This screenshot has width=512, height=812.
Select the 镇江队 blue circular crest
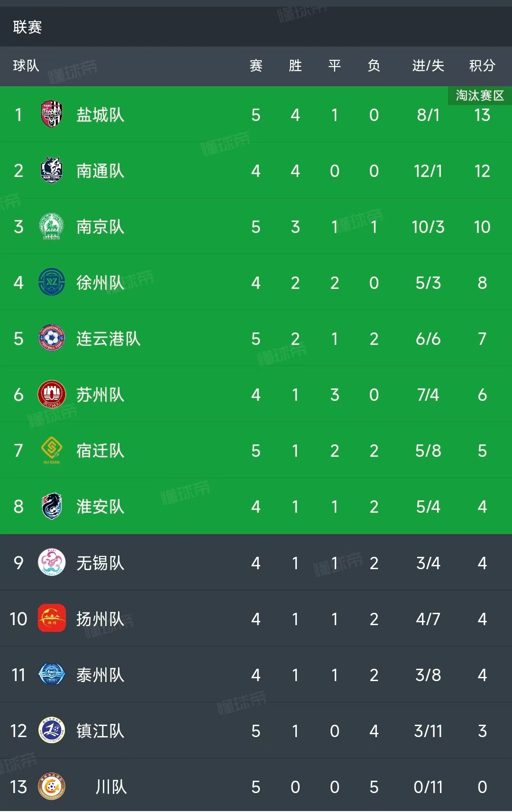tap(52, 730)
